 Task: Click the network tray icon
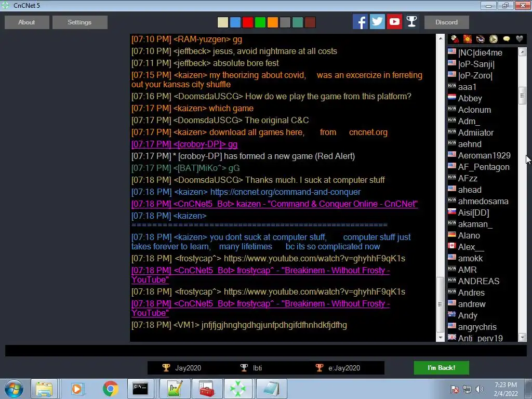[467, 389]
